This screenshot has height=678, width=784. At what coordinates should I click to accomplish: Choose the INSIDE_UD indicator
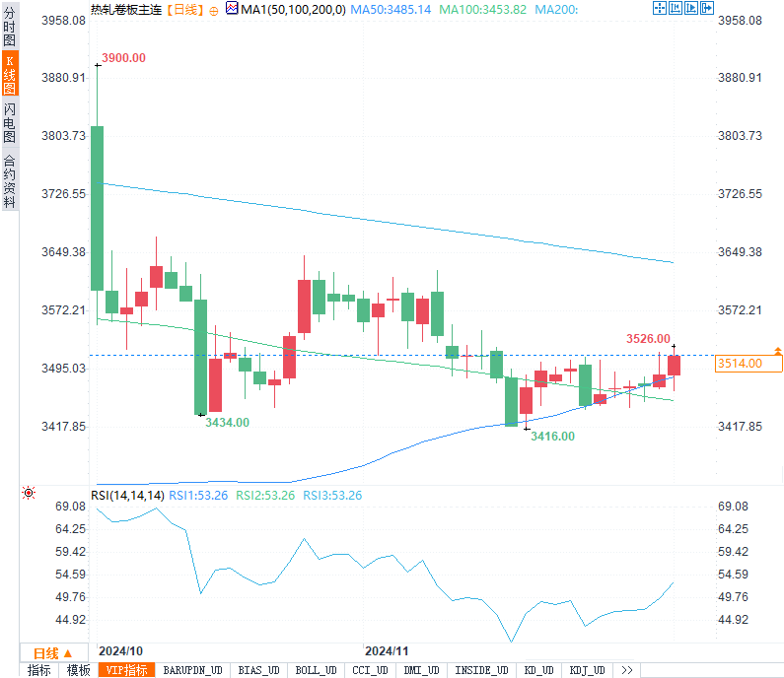[481, 670]
